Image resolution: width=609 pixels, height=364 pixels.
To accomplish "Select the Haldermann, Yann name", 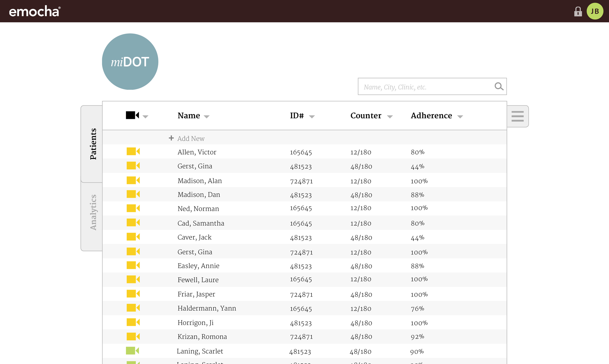I will 207,308.
